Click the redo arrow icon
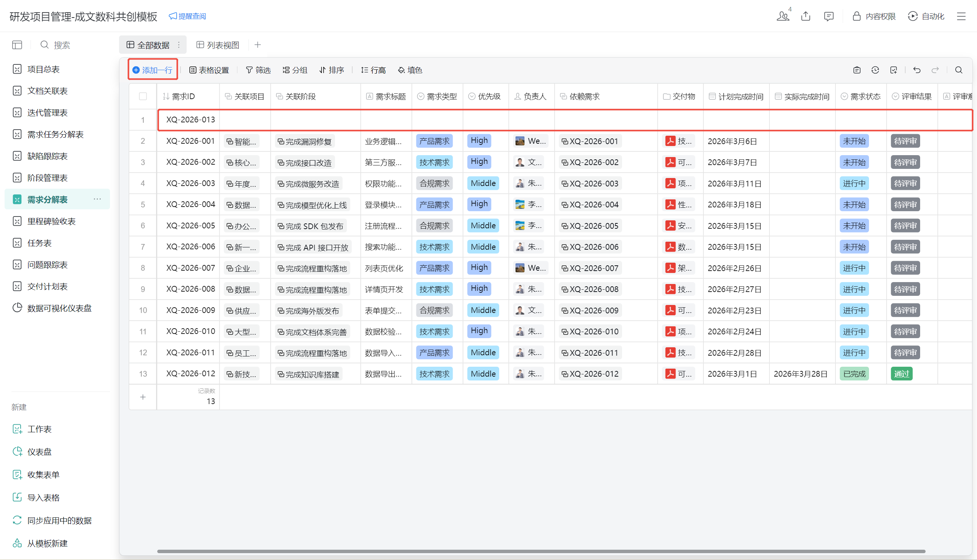977x560 pixels. coord(935,70)
